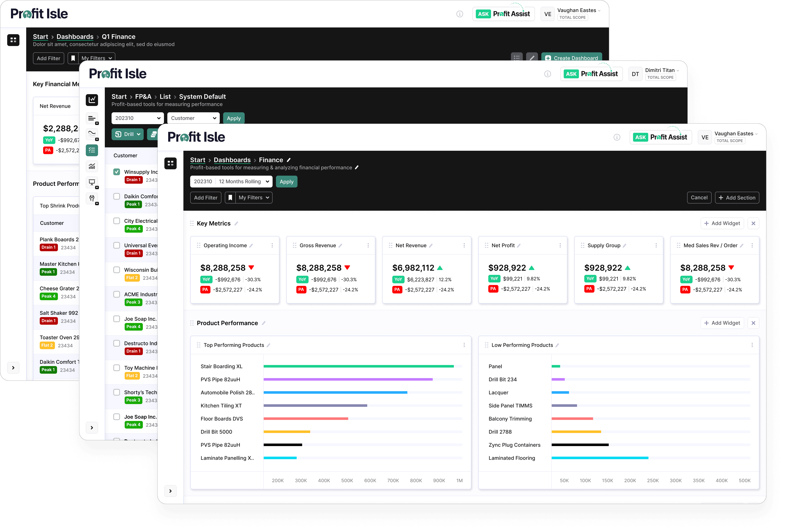Tick the Wisconsin Bui checkbox
Image resolution: width=786 pixels, height=532 pixels.
point(117,270)
